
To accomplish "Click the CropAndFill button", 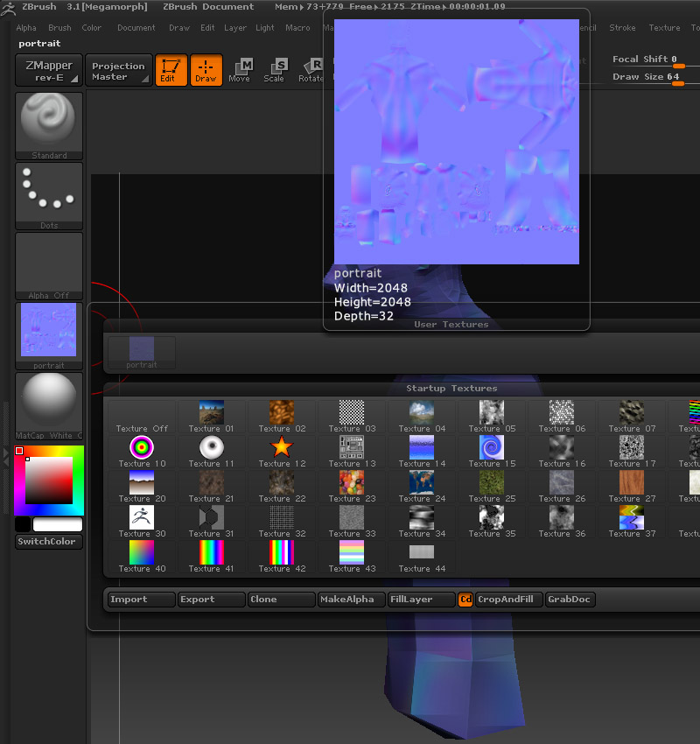I will [x=509, y=600].
